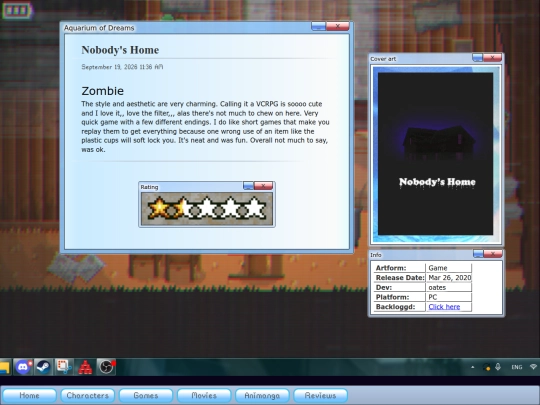Screen dimensions: 540x405
Task: Open OBS Studio from the taskbar
Action: click(x=106, y=367)
